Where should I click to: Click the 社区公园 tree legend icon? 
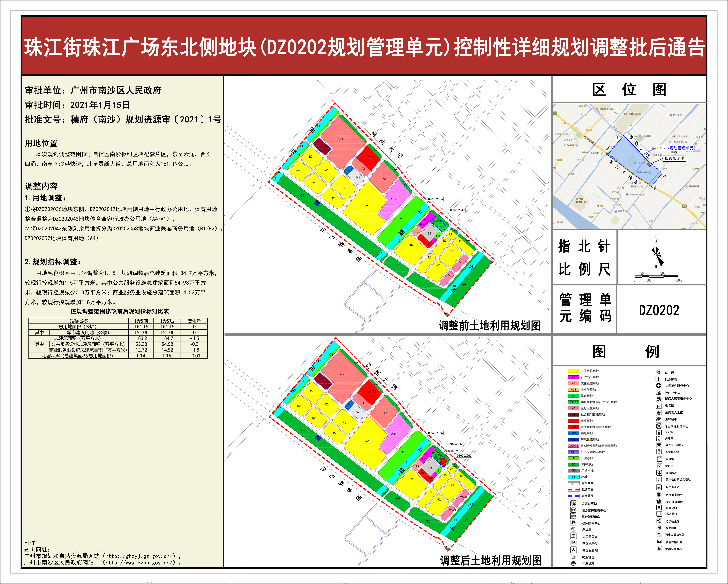click(659, 508)
